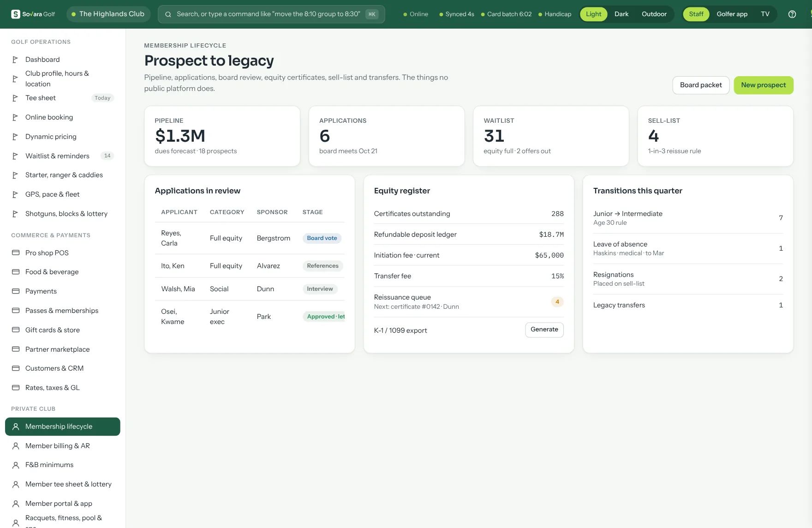Click the person icon by F&B minimums
This screenshot has height=528, width=812.
coord(16,465)
